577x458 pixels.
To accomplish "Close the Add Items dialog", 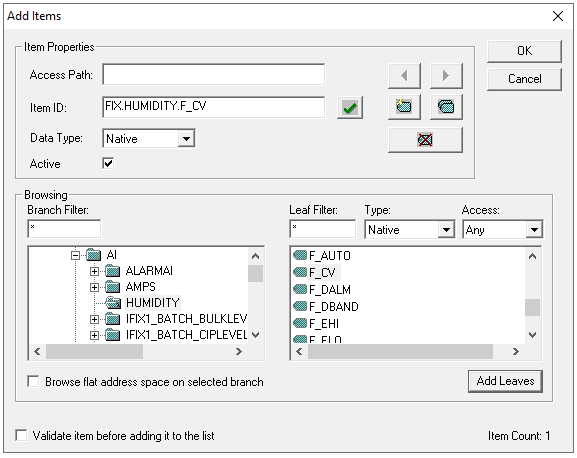I will (x=558, y=16).
